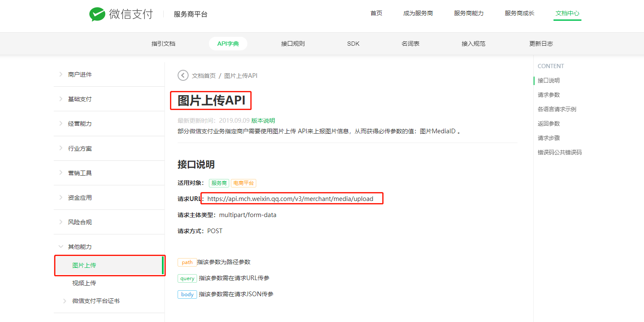This screenshot has width=644, height=322.
Task: Click the 图片上传API page heading
Action: coord(211,101)
